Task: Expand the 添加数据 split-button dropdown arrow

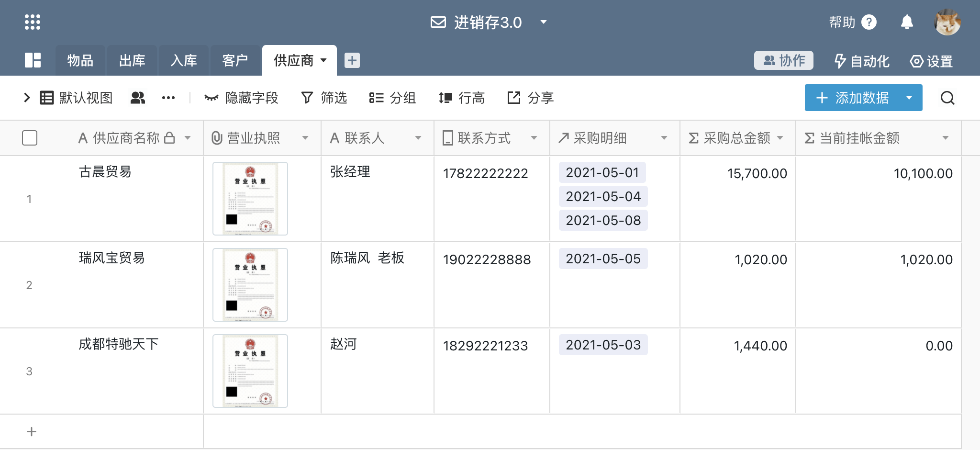Action: click(909, 98)
